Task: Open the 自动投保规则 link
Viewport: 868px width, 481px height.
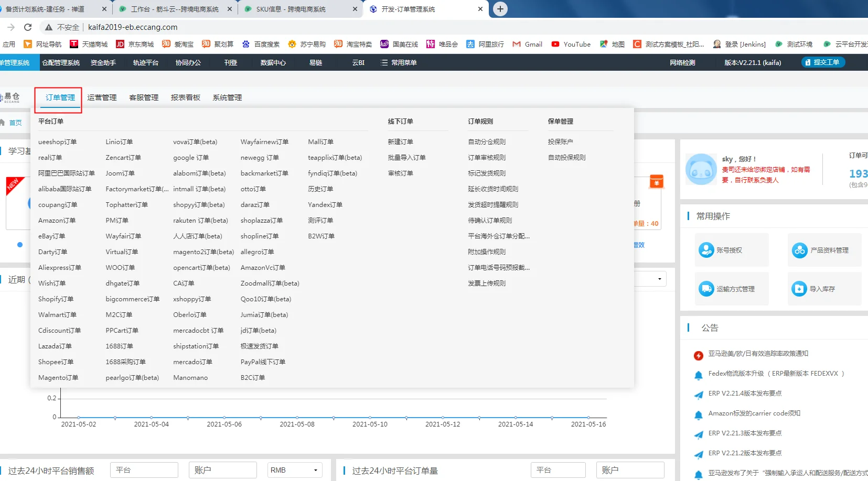Action: click(x=566, y=158)
